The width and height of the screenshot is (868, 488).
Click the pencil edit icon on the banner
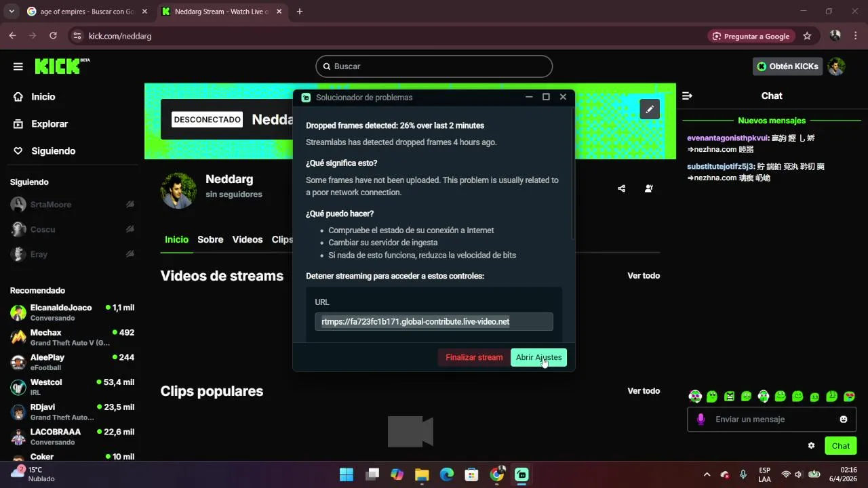click(650, 108)
